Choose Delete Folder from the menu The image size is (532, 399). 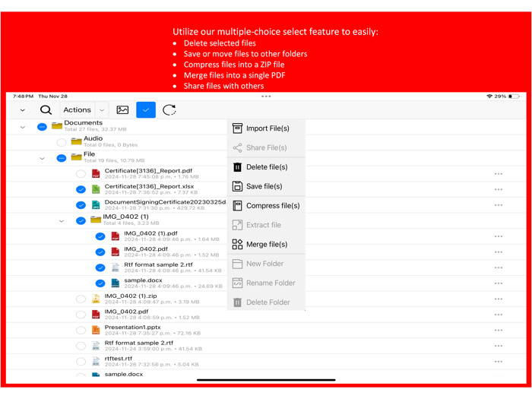[x=266, y=302]
